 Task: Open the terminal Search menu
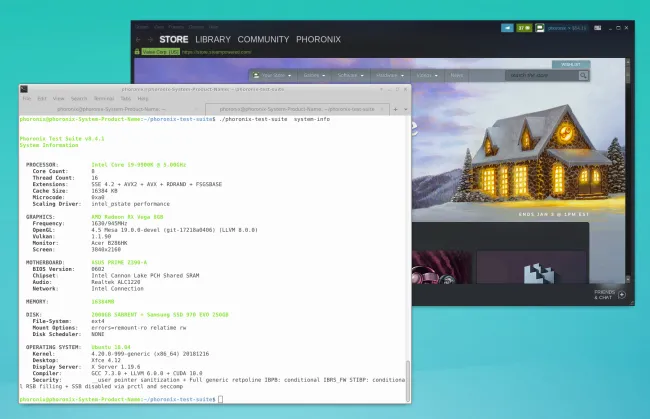point(79,99)
